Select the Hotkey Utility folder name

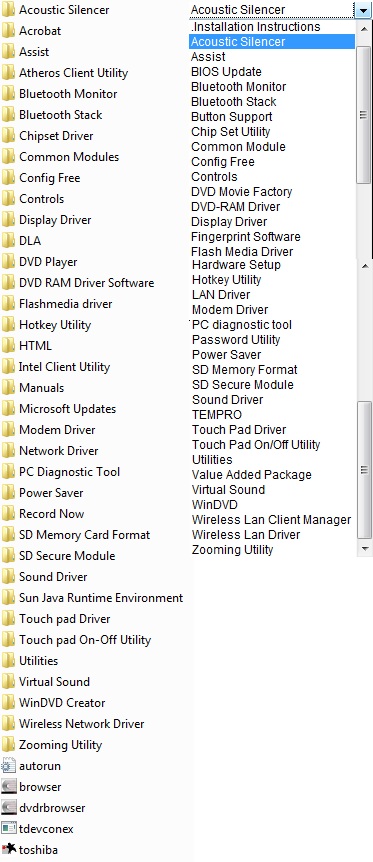55,325
